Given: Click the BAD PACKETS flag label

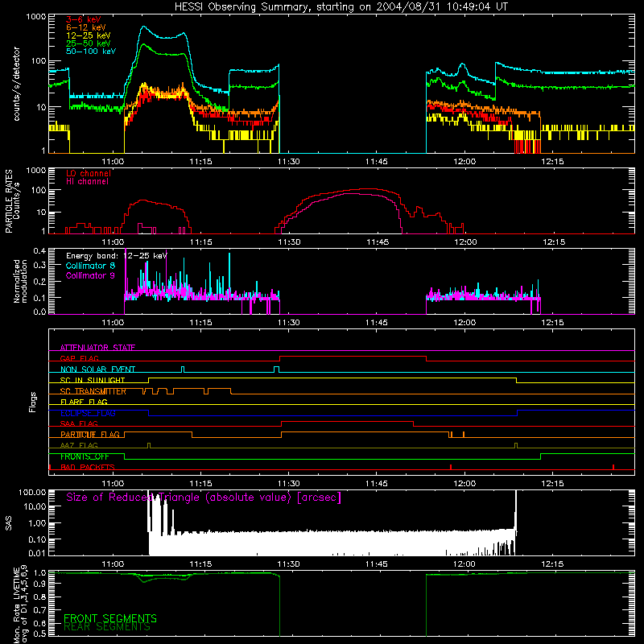Looking at the screenshot, I should [88, 467].
